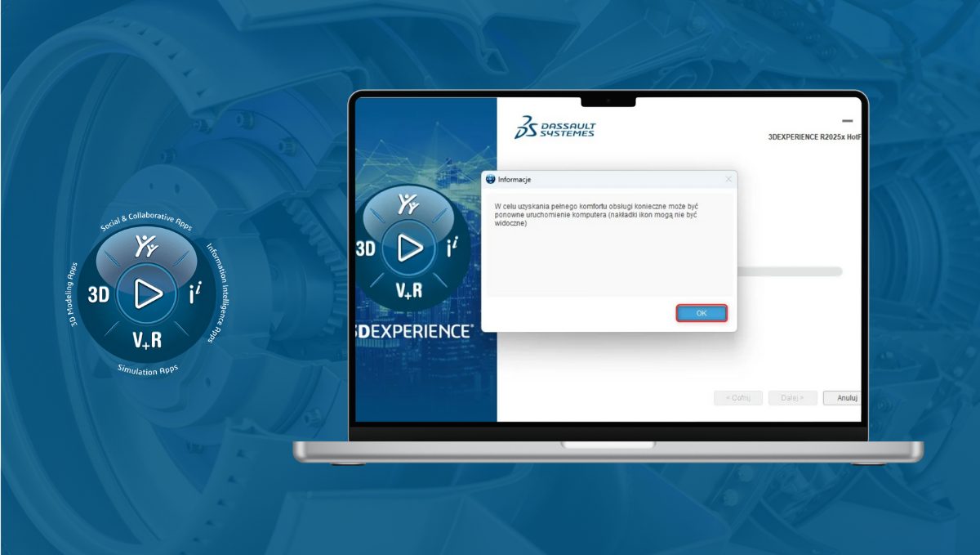980x555 pixels.
Task: Confirm the Informacje dialog with OK
Action: [702, 313]
